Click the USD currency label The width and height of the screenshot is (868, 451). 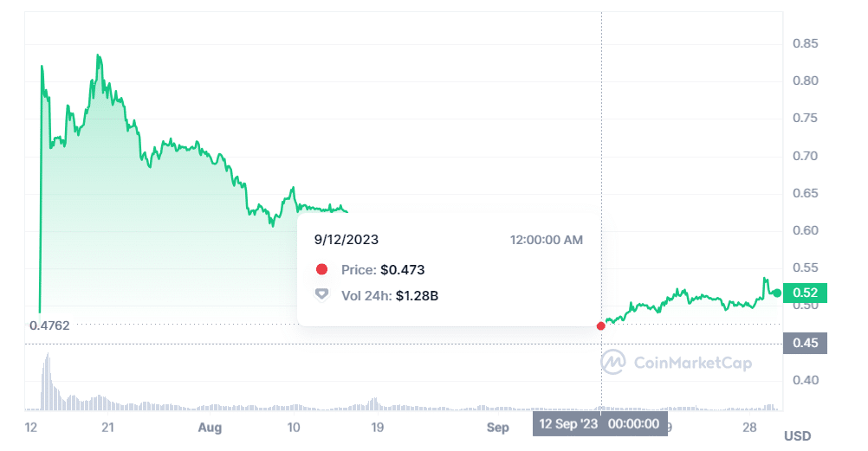point(798,435)
